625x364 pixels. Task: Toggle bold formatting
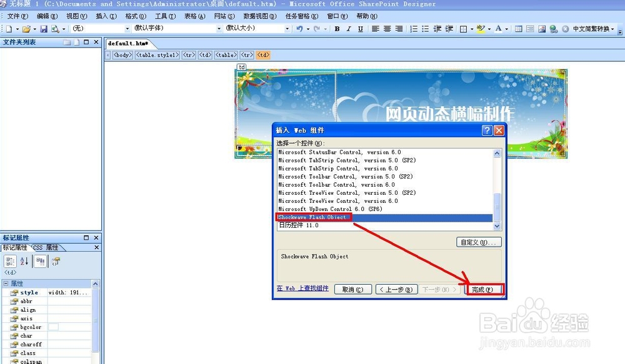coord(337,28)
